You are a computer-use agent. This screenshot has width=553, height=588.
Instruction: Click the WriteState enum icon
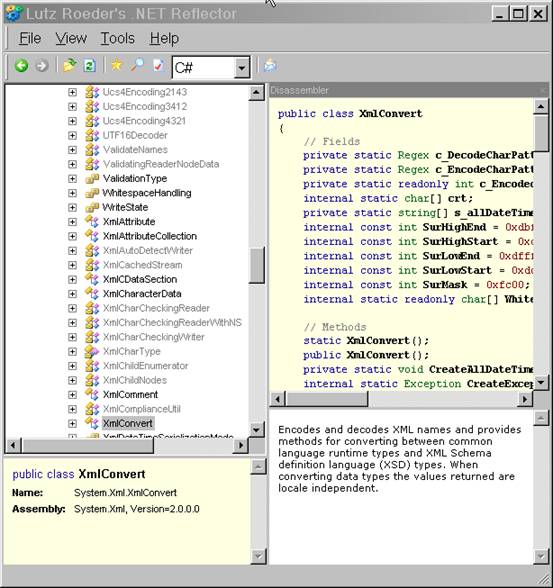tap(92, 207)
